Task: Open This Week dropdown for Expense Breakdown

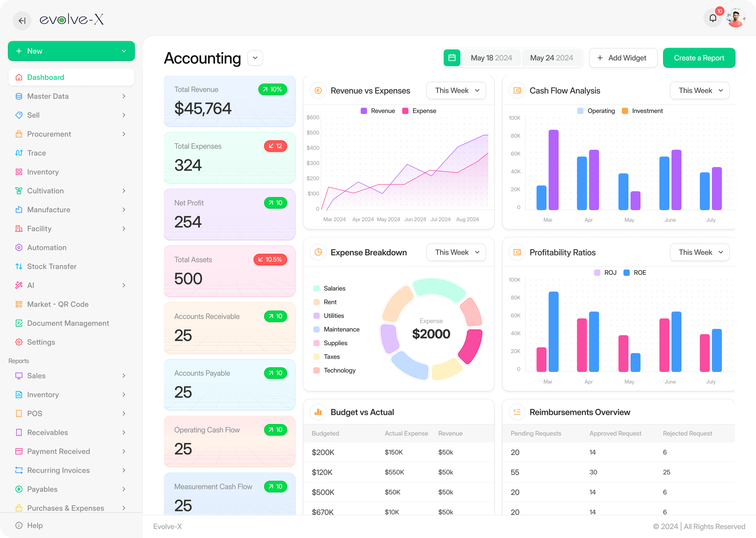Action: (x=456, y=252)
